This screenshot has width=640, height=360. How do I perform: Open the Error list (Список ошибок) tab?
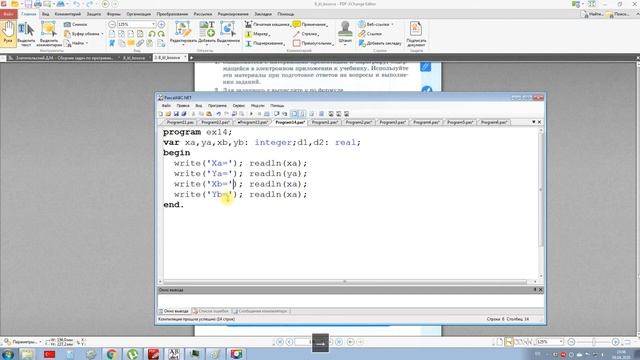211,311
